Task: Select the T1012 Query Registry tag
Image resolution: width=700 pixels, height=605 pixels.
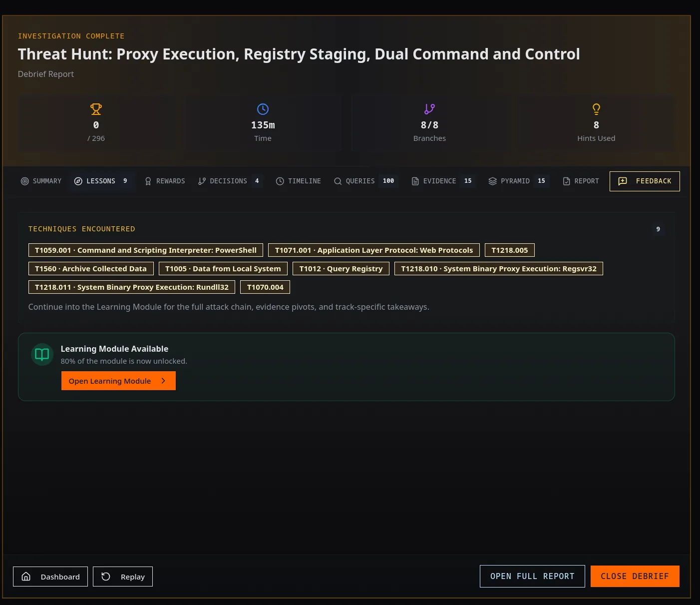Action: (x=341, y=269)
